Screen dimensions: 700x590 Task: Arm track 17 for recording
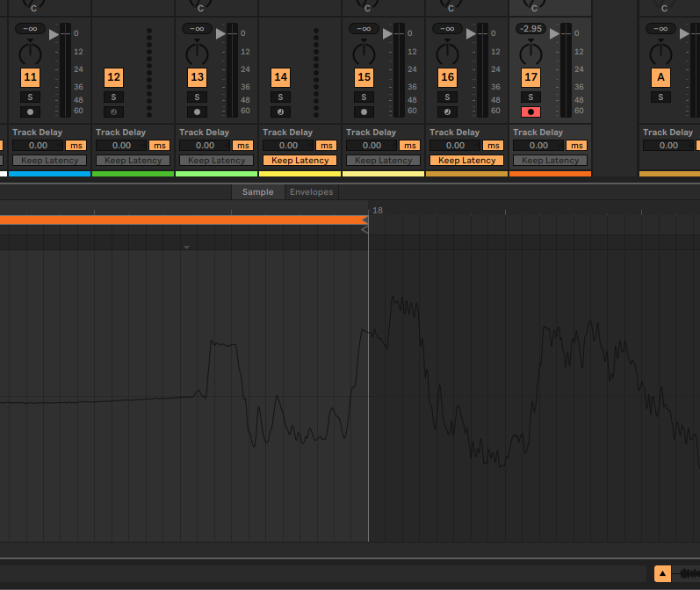530,112
